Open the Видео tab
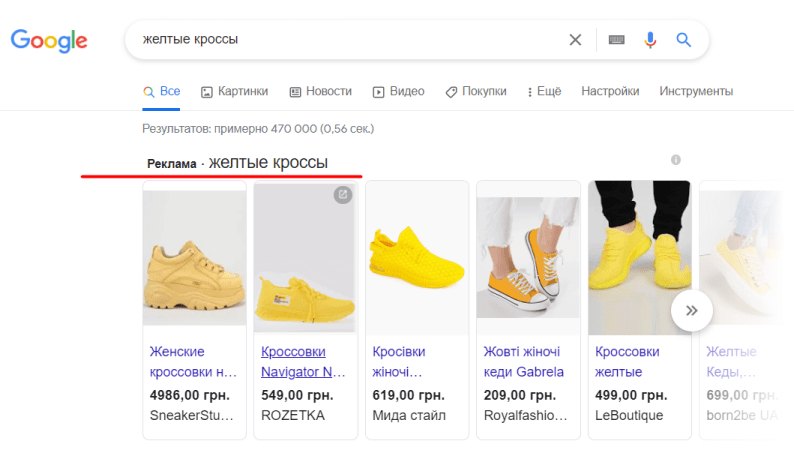The image size is (794, 459). point(398,91)
